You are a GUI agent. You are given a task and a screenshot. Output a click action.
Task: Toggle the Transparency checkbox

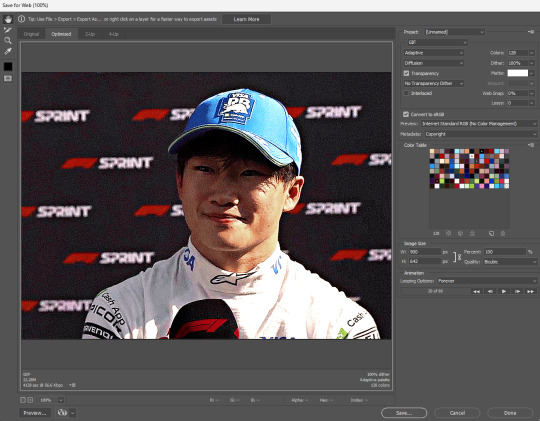[x=406, y=73]
